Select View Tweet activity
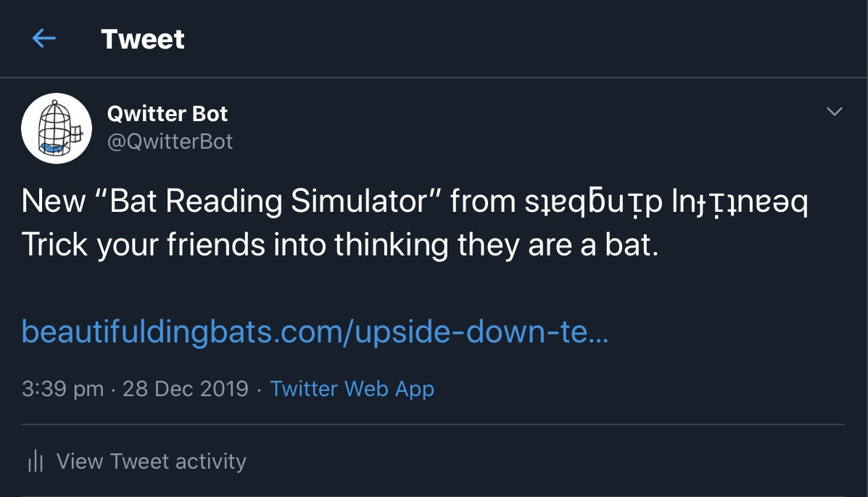 [x=151, y=461]
